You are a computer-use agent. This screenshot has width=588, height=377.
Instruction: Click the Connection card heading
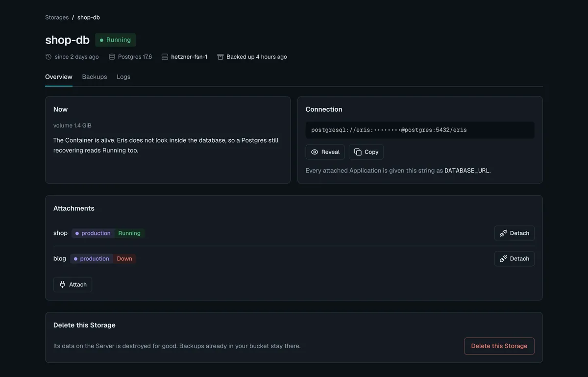(324, 109)
